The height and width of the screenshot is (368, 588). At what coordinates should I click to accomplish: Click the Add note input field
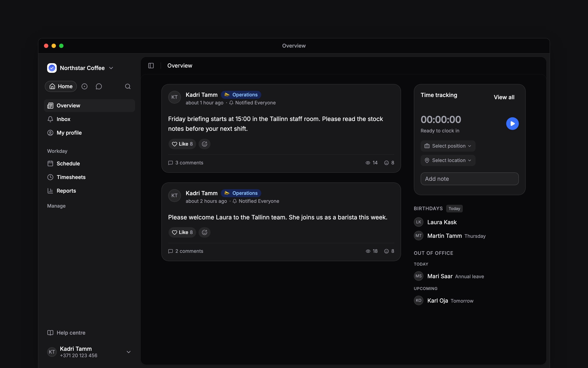469,179
